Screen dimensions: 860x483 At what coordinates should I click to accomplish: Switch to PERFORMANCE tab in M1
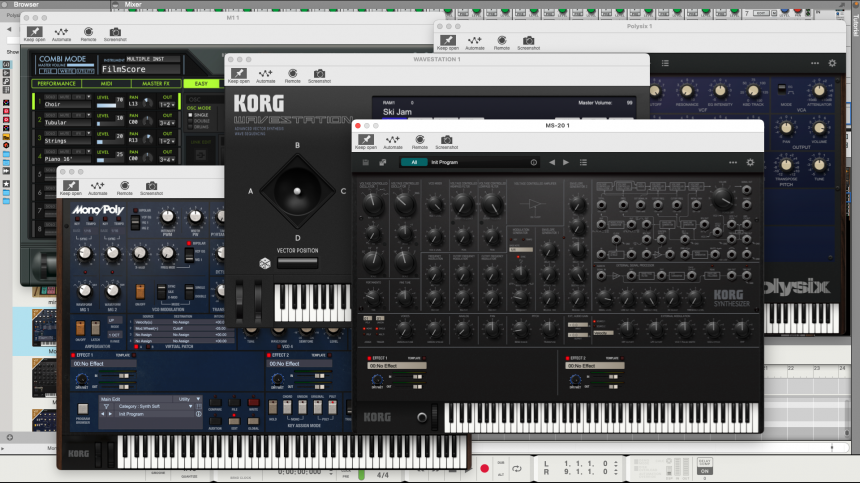(56, 83)
